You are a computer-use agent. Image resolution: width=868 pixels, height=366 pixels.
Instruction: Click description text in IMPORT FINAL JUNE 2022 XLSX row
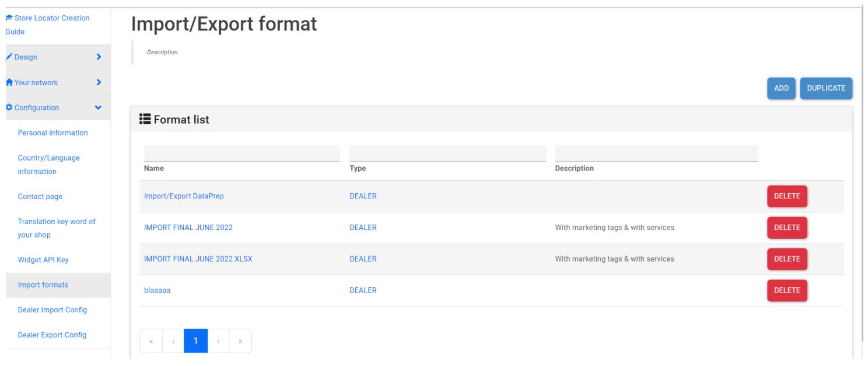click(x=615, y=259)
